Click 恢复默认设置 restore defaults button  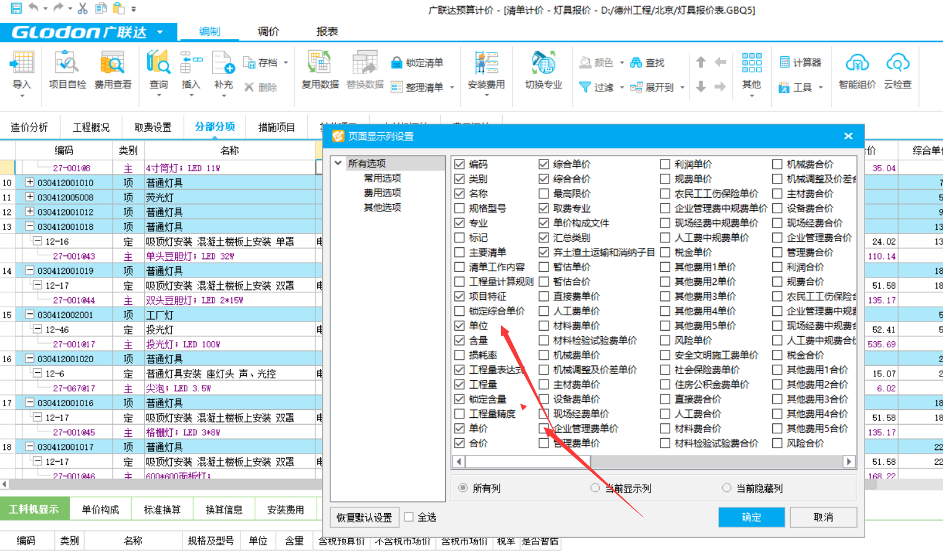click(x=364, y=517)
